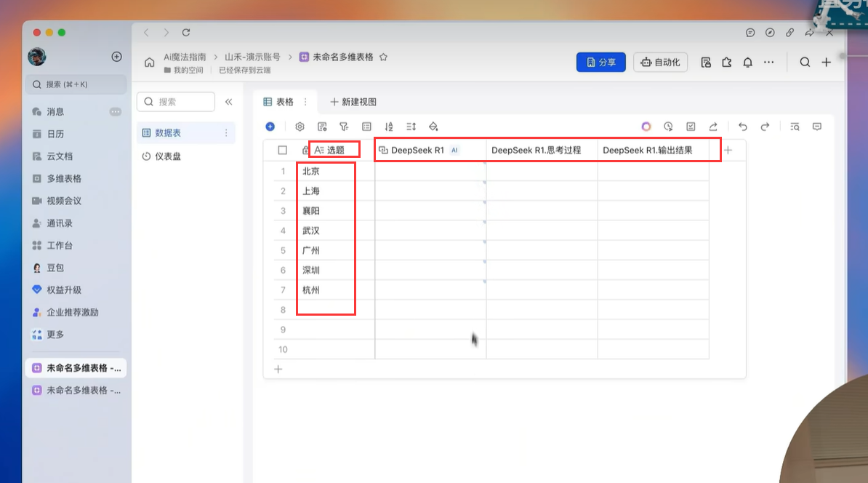Open the puzzle-piece extensions icon
This screenshot has height=483, width=868.
[x=727, y=63]
